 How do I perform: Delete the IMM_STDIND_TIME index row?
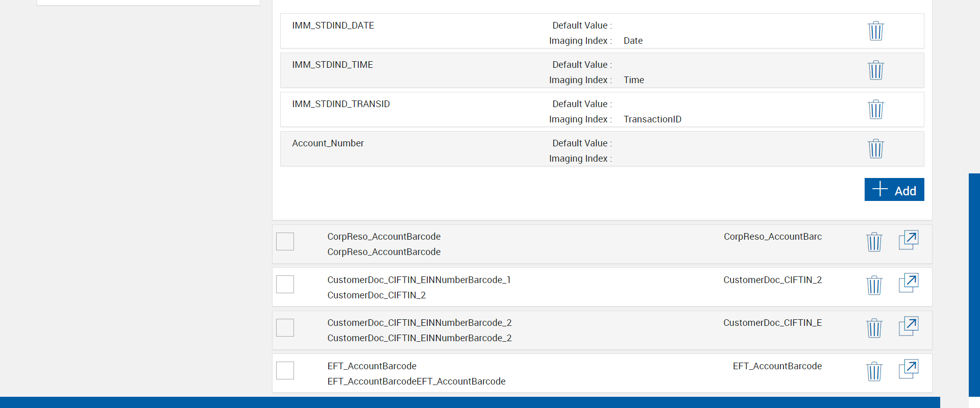pyautogui.click(x=876, y=70)
